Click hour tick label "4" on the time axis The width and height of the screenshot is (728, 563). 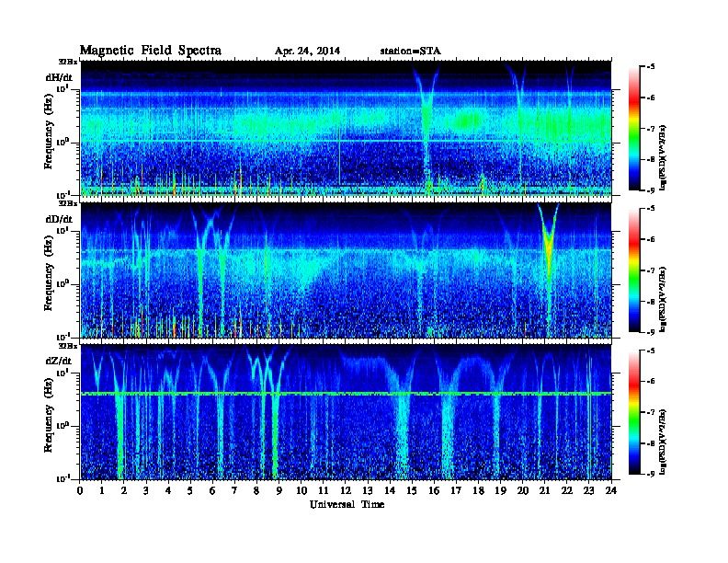[168, 491]
